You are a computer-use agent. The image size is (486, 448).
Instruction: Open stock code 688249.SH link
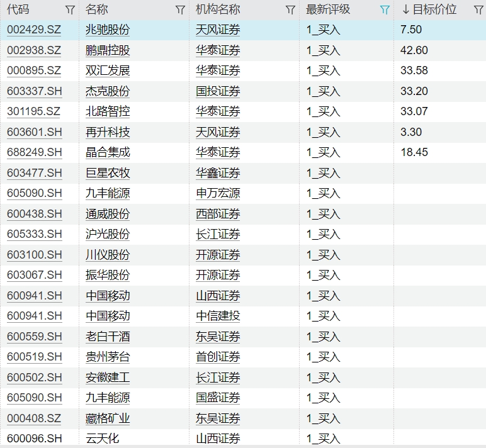coord(35,152)
